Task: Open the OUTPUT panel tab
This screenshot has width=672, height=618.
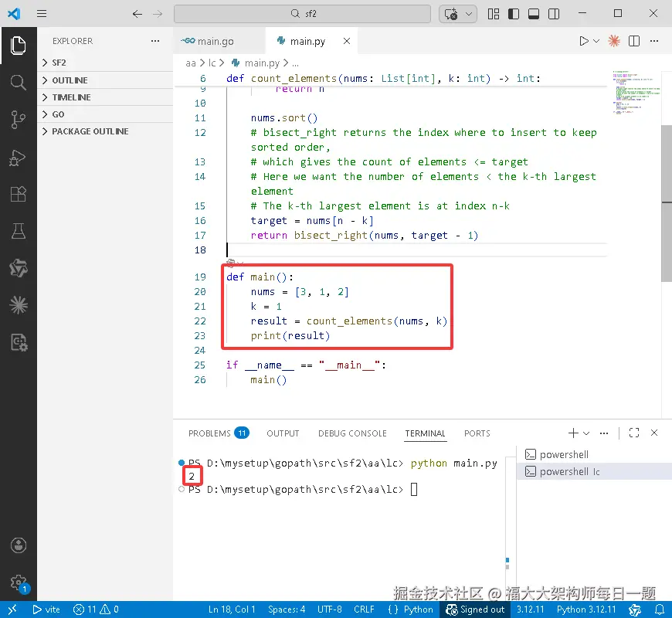Action: click(283, 433)
